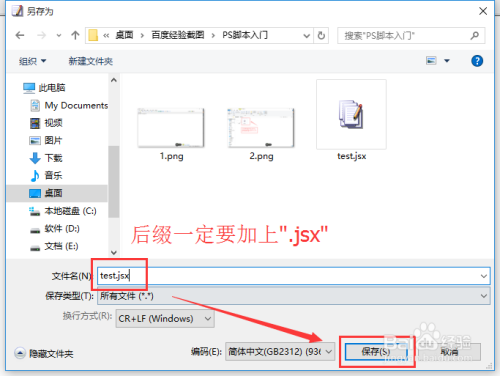Click the 取消 button
Viewport: 500px width, 376px height.
tap(449, 352)
